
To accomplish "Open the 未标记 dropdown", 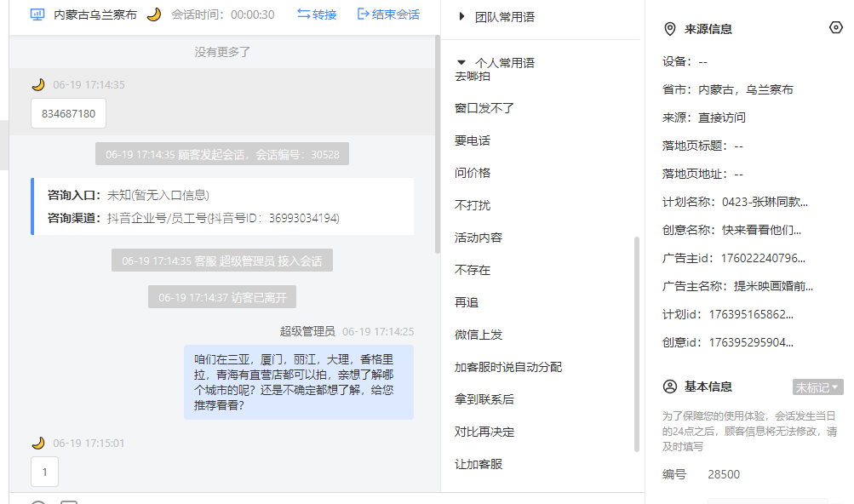I will click(817, 387).
